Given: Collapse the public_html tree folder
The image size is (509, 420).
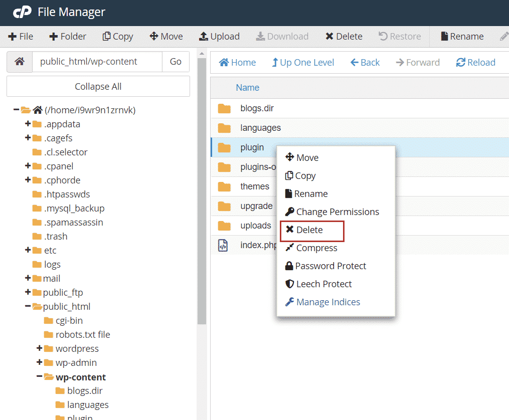Looking at the screenshot, I should coord(28,306).
